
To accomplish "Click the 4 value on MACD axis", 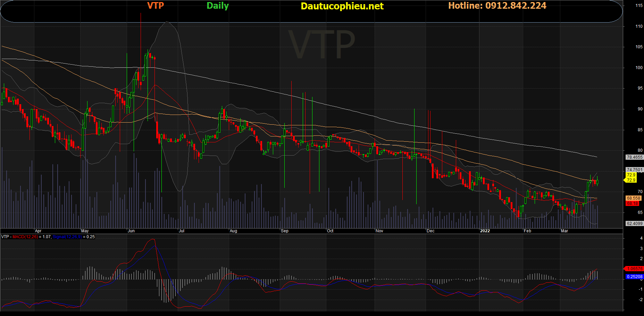I will [x=641, y=238].
